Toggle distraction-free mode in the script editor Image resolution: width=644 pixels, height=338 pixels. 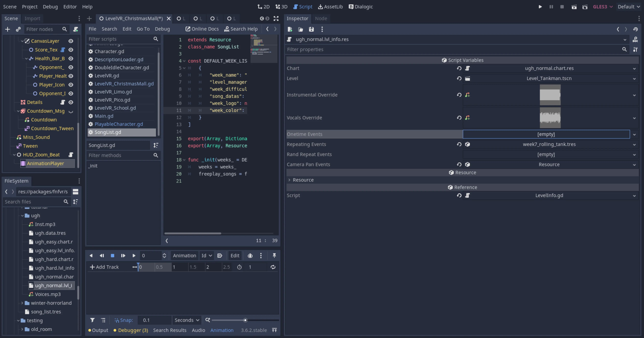coord(276,18)
